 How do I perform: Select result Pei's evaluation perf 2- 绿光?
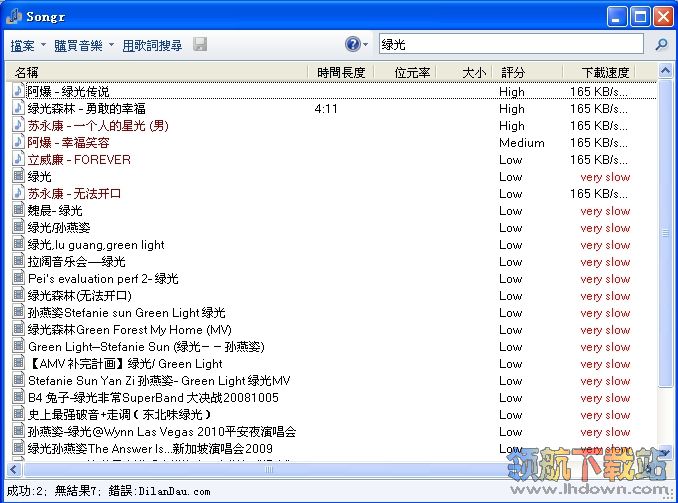103,279
